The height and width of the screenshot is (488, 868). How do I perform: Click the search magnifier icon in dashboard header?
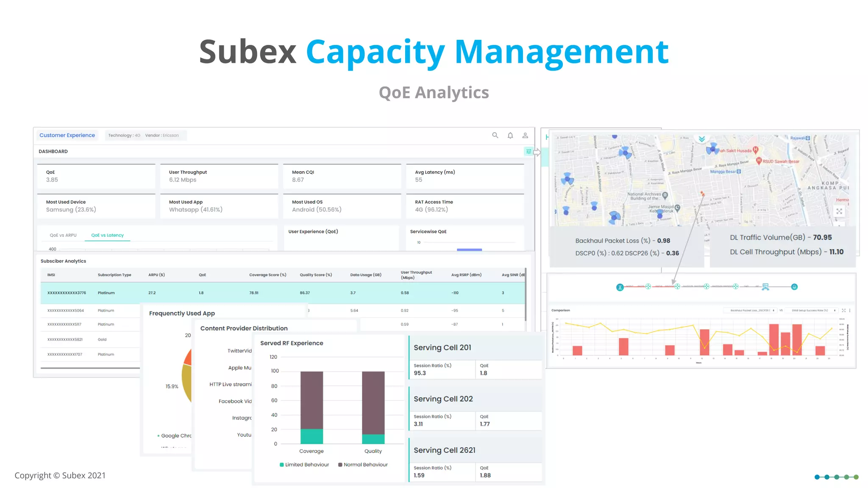[495, 135]
